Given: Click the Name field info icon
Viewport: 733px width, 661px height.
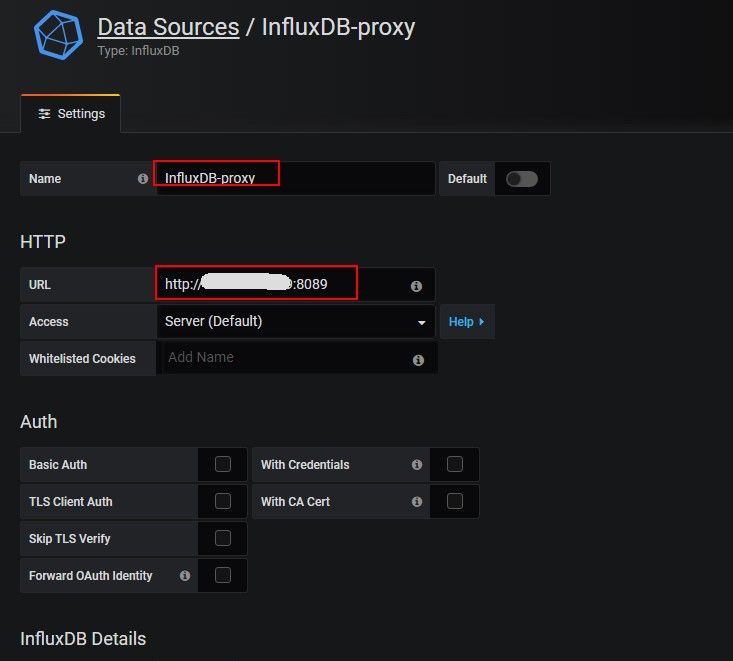Looking at the screenshot, I should tap(143, 179).
